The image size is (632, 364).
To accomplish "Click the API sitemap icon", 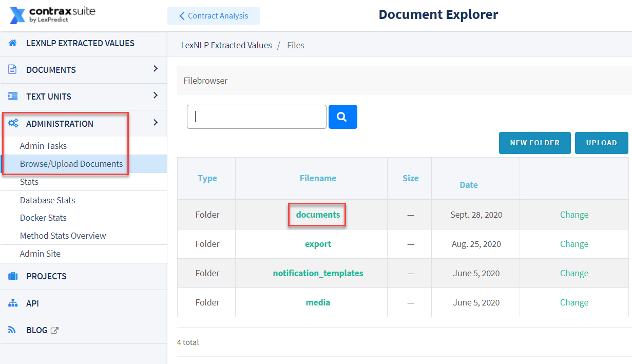I will (x=13, y=303).
